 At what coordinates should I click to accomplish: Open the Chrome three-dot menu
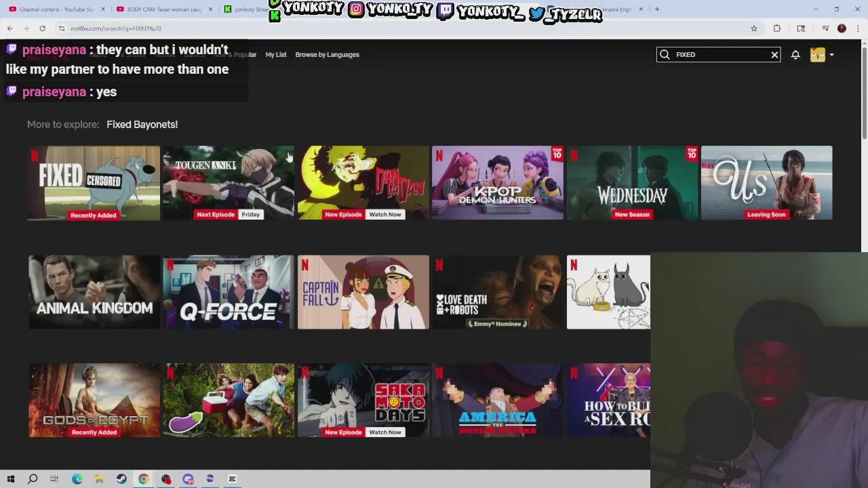tap(858, 28)
